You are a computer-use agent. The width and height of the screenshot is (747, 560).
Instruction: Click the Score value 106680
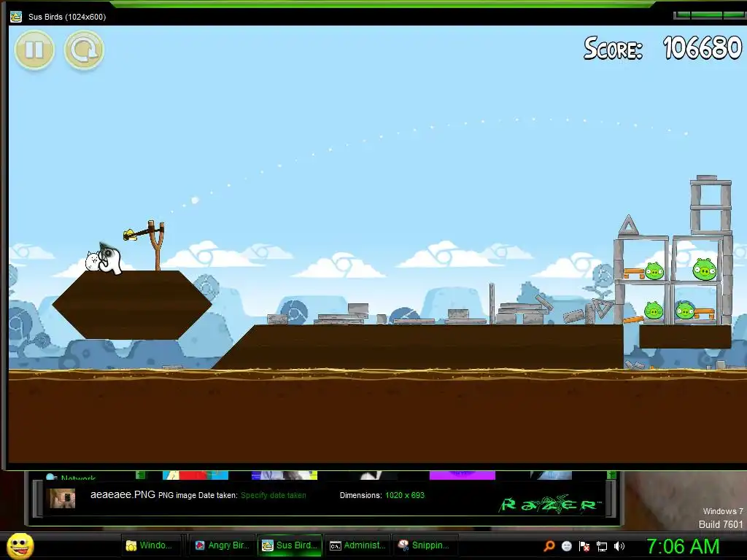pyautogui.click(x=703, y=48)
